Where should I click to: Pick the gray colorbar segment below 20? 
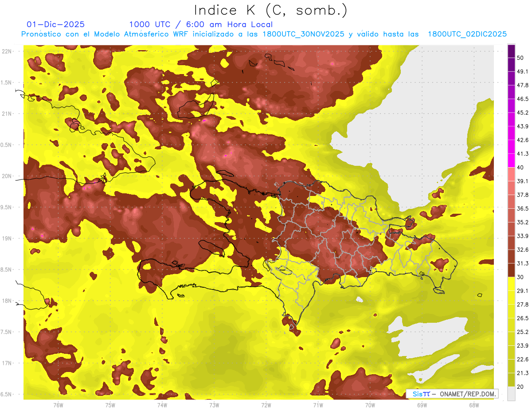511,393
